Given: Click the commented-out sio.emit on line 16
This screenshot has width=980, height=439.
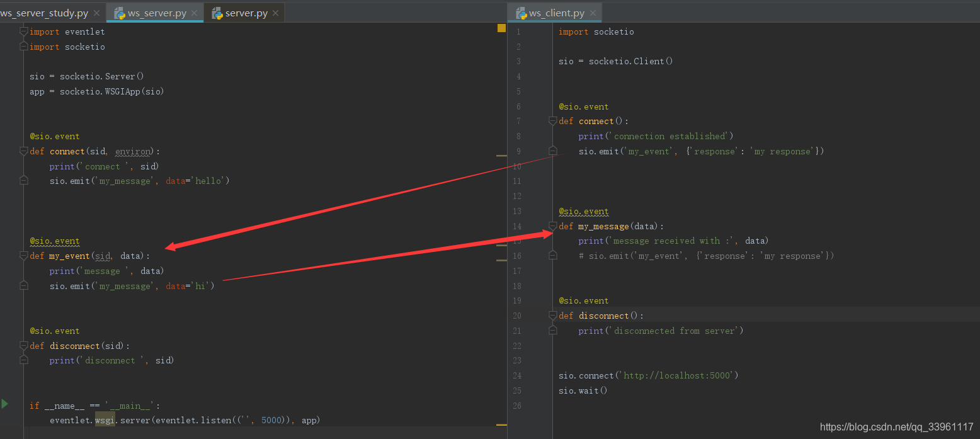Looking at the screenshot, I should [707, 256].
